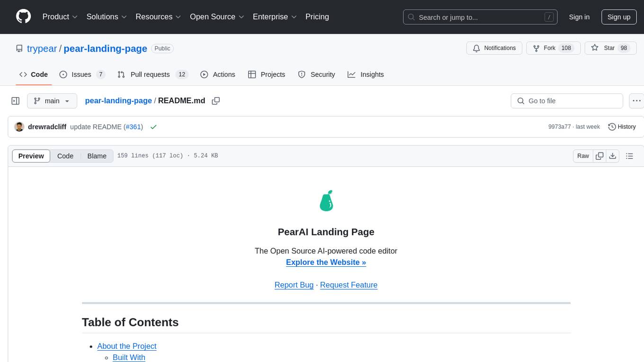Select the Preview view
Screen dimensions: 644x362
31,156
